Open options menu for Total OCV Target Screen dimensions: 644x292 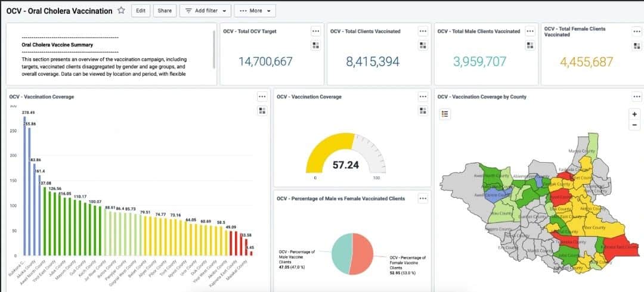pos(315,31)
